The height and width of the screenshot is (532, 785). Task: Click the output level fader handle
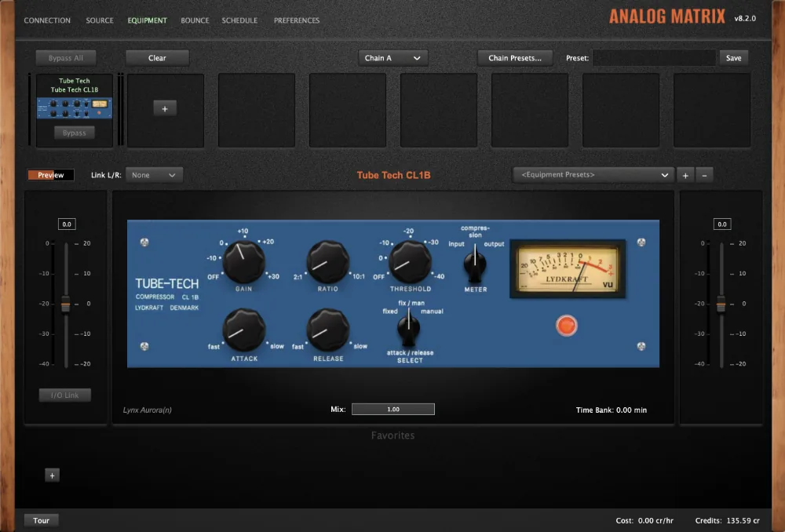pos(721,304)
